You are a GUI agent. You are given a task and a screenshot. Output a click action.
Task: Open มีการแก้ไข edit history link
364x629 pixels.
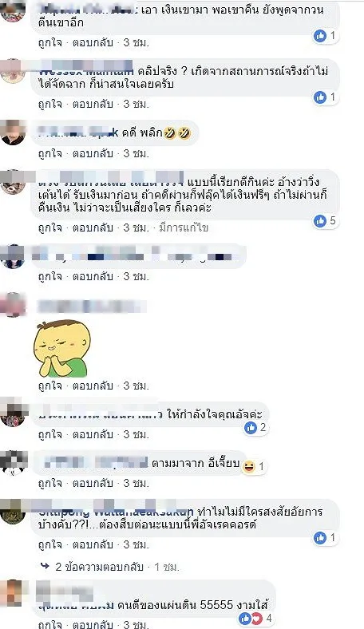coord(184,227)
